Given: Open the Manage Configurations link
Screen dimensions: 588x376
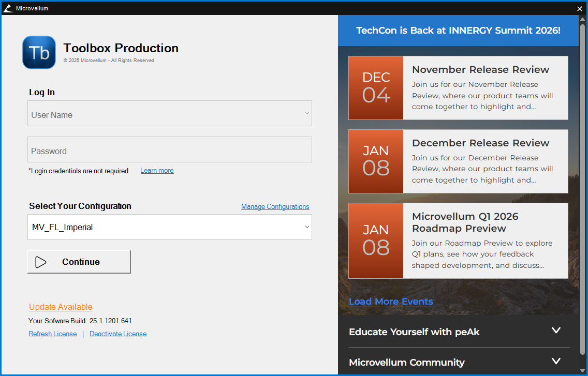Looking at the screenshot, I should click(x=275, y=207).
